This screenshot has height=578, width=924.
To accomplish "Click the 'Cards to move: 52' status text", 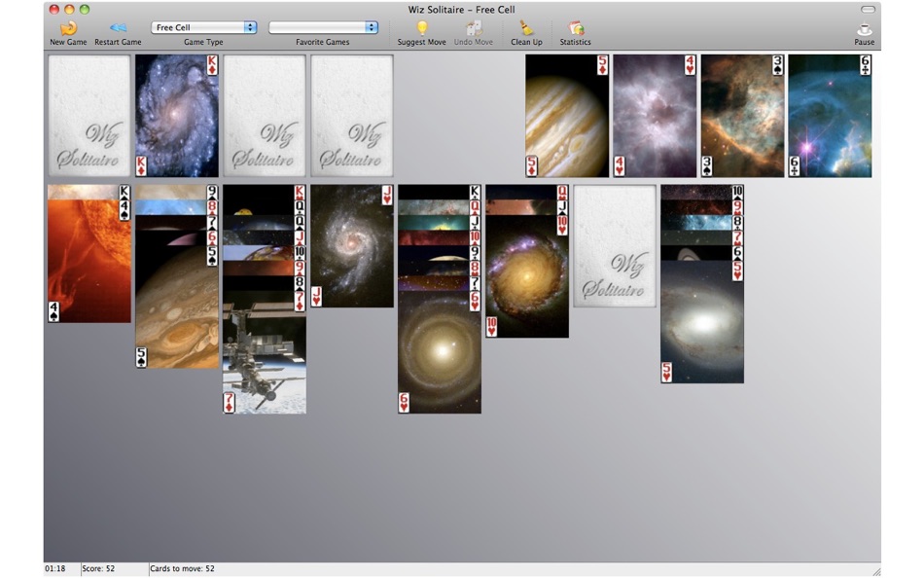I will pyautogui.click(x=182, y=568).
